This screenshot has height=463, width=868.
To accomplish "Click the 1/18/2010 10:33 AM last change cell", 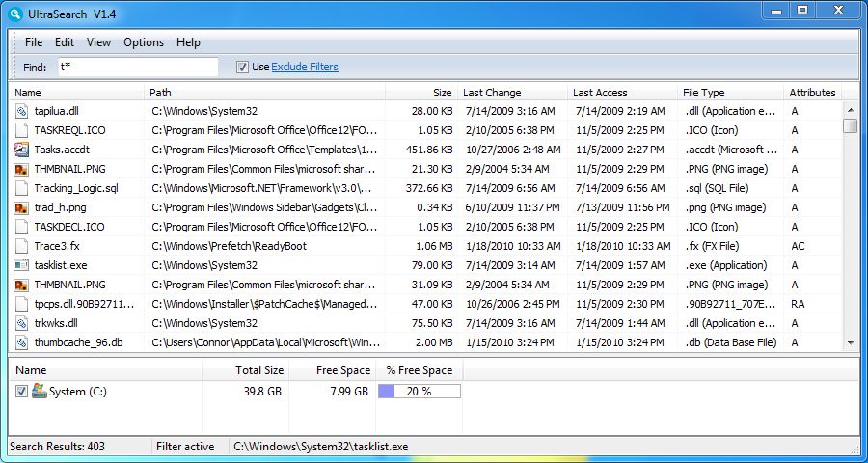I will click(x=513, y=246).
